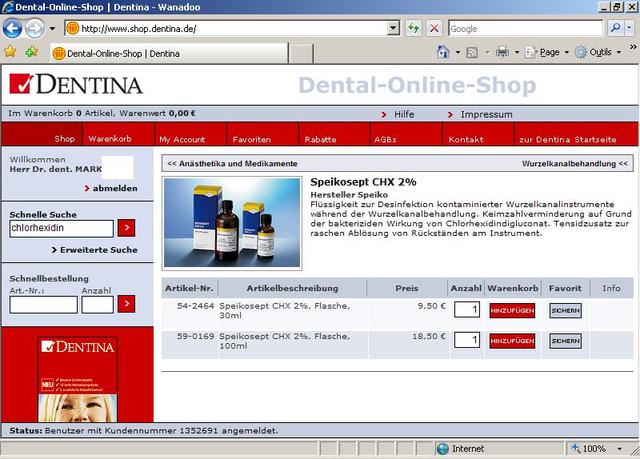Viewport: 640px width, 459px height.
Task: Open the Page menu dropdown
Action: pyautogui.click(x=550, y=52)
